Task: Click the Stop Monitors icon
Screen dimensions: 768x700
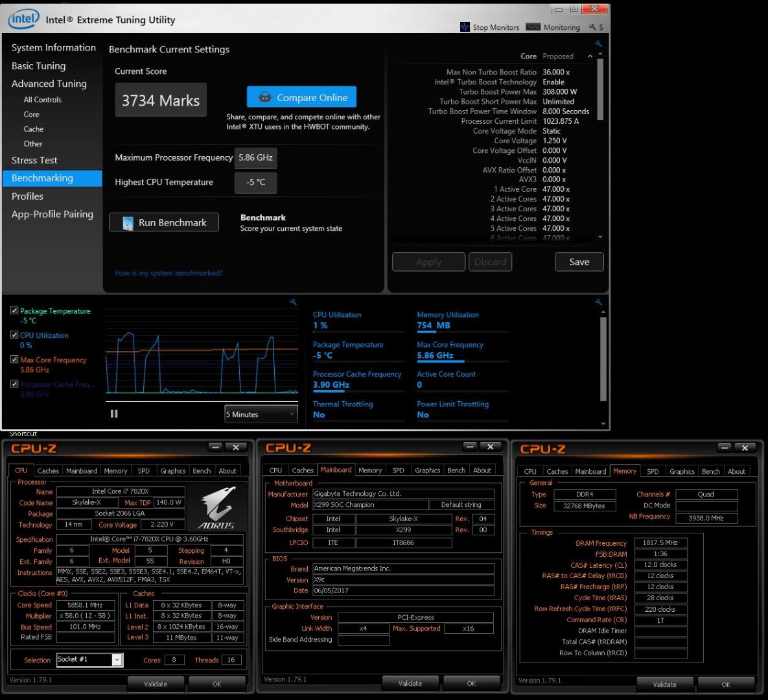Action: [x=464, y=27]
